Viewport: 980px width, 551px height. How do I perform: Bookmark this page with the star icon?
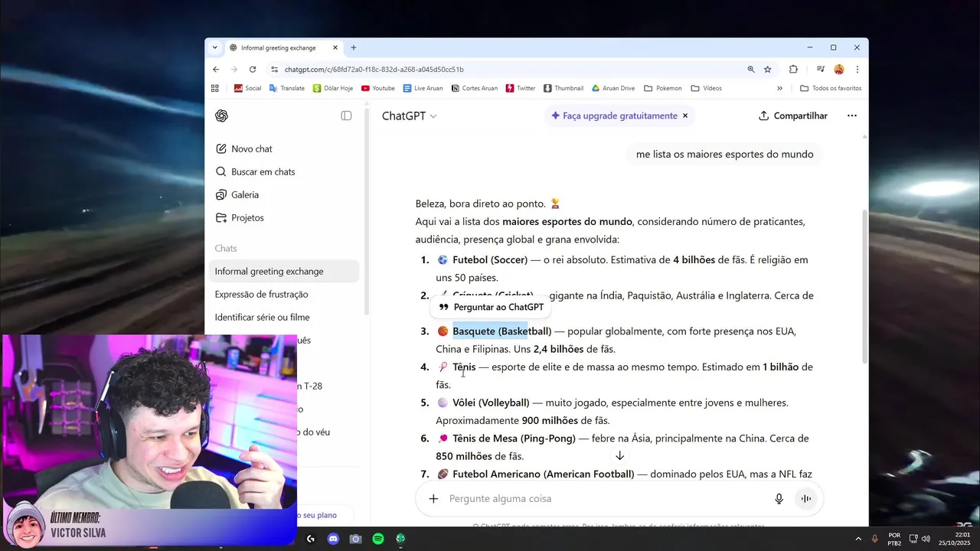(767, 69)
